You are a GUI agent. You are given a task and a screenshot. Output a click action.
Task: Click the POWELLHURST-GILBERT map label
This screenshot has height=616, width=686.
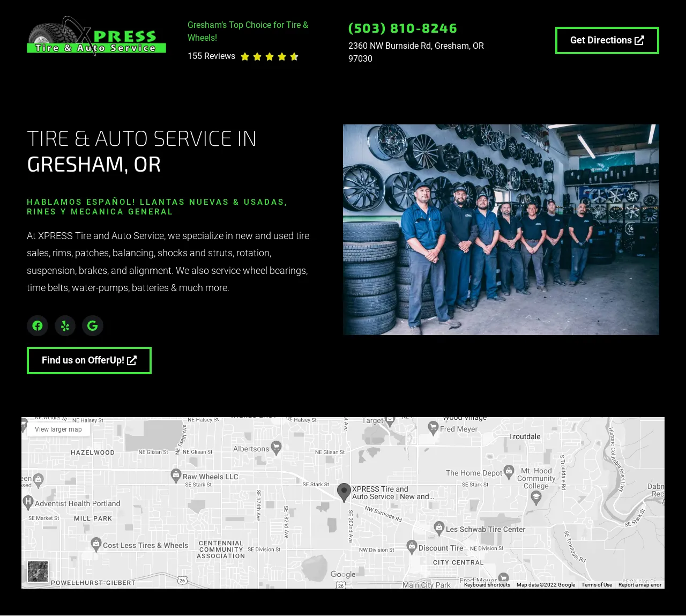point(93,583)
